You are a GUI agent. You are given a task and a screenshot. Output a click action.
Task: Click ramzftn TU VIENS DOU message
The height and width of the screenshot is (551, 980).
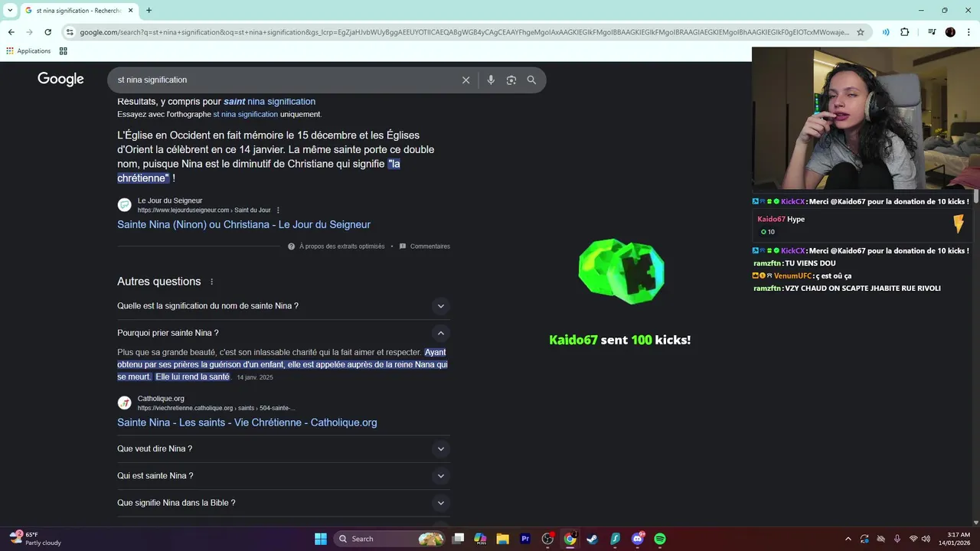795,263
